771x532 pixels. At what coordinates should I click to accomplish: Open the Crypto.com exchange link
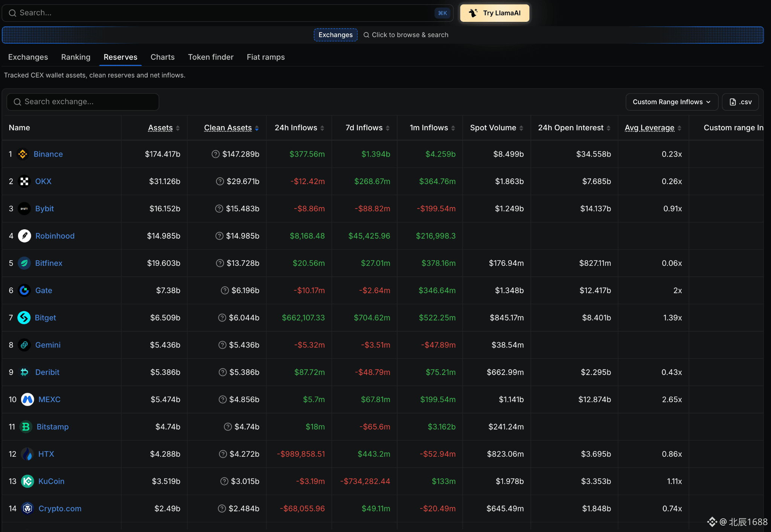60,509
